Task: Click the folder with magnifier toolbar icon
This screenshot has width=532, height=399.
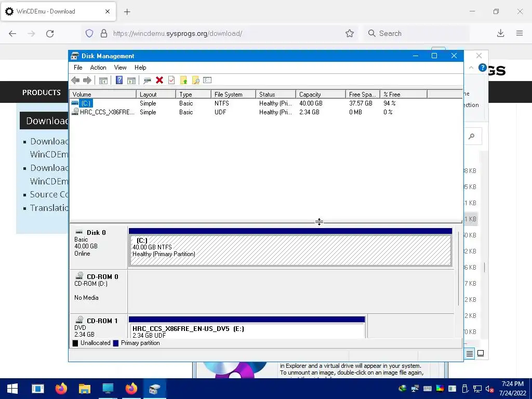Action: coord(195,81)
